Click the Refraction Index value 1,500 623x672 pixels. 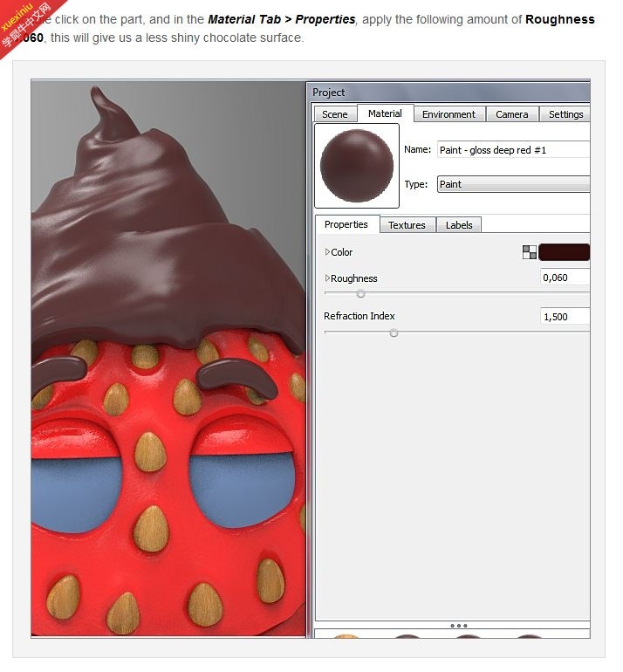565,317
